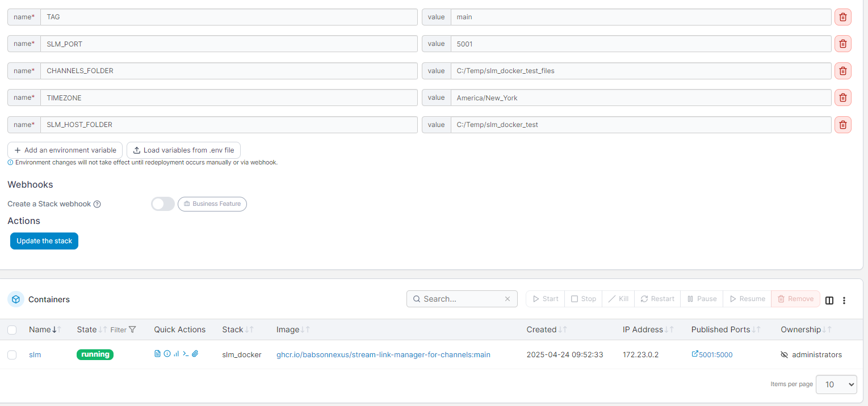868x406 pixels.
Task: Open logs quick action for slm container
Action: (158, 354)
